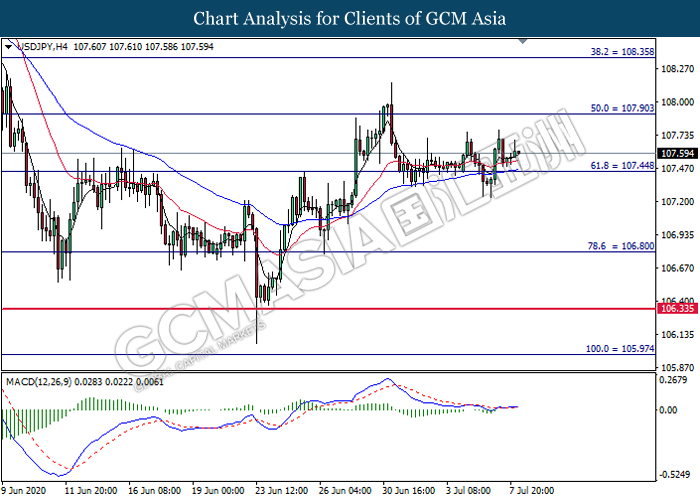Click the MACD scale value -0.5249
This screenshot has width=700, height=500.
674,475
